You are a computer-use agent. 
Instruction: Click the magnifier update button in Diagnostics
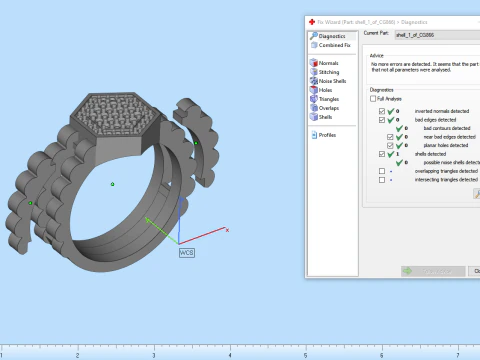(477, 194)
